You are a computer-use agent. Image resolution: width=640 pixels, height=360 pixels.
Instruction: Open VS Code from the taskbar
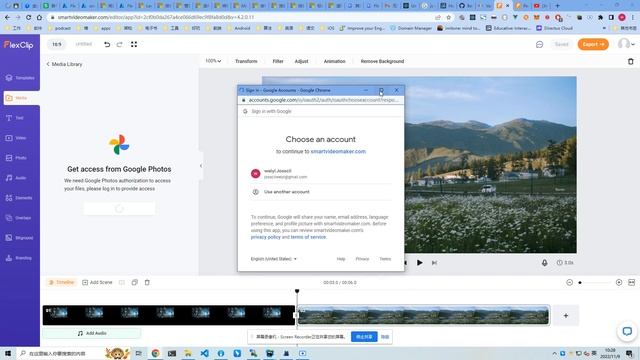click(x=204, y=353)
